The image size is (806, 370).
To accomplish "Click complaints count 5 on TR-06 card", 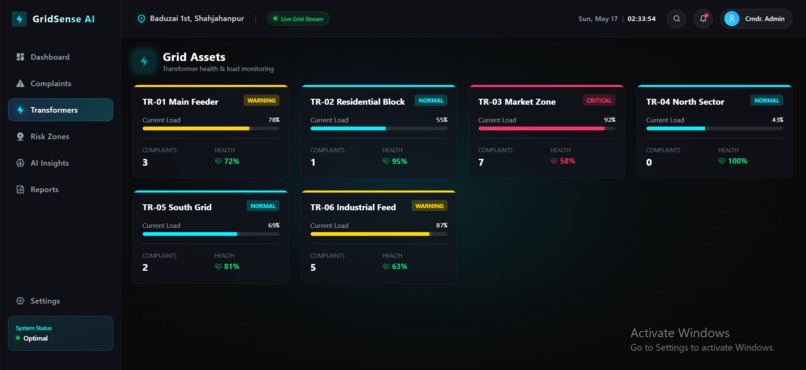I will coord(313,268).
